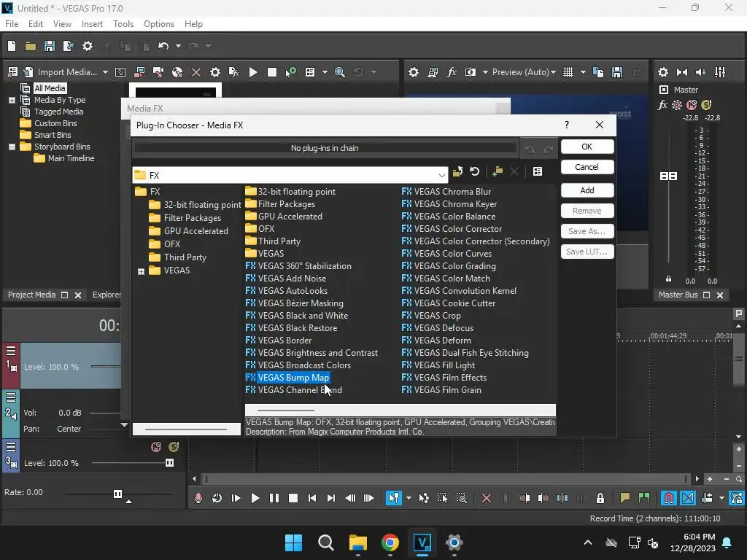Toggle Record arm microphone icon

[198, 498]
